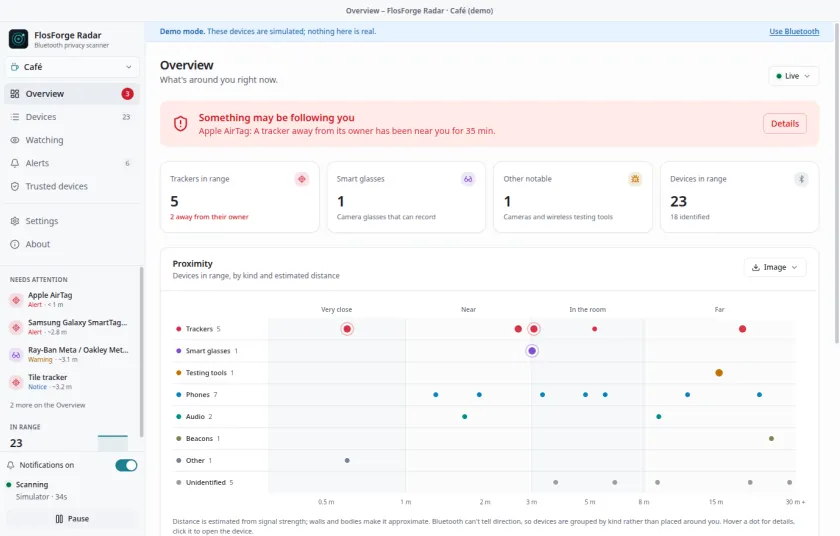
Task: Click the Overview grid icon
Action: point(15,94)
